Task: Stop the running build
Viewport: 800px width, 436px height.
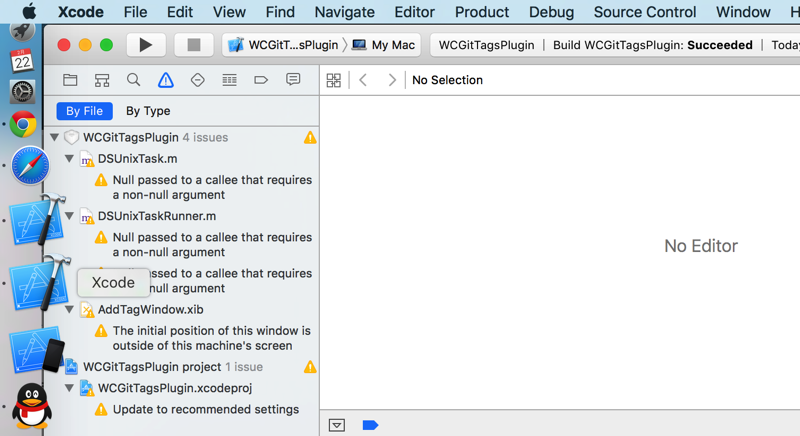Action: pos(194,45)
